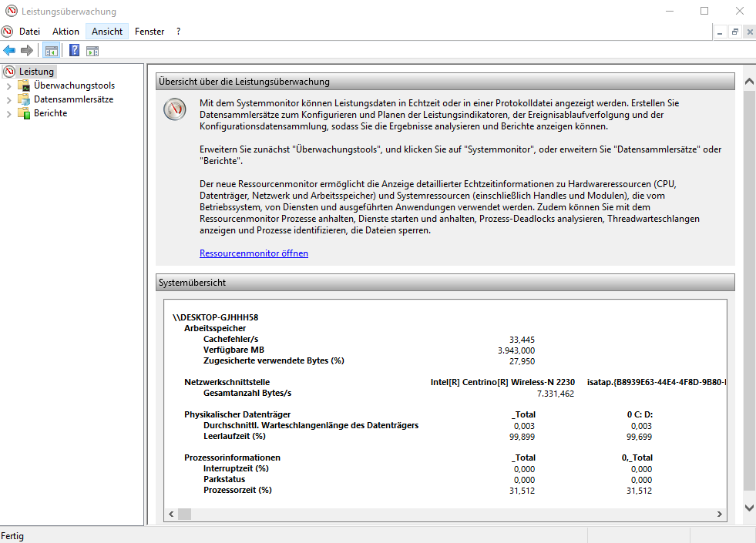Open the blue Help toolbar icon
Screen dimensions: 756x543
pyautogui.click(x=74, y=50)
